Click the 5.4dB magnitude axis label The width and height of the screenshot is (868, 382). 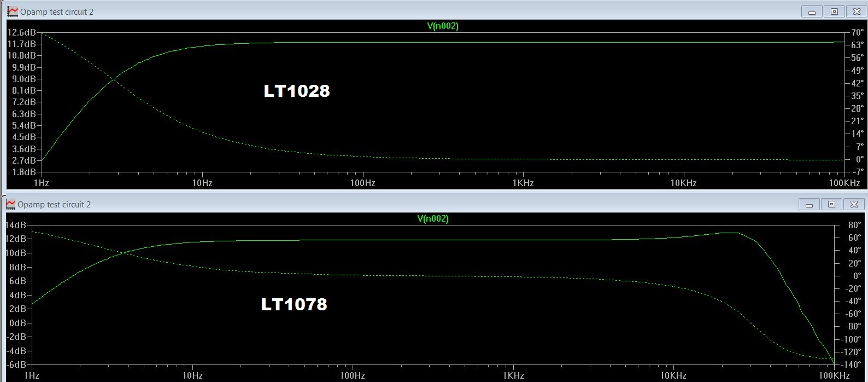(x=24, y=125)
